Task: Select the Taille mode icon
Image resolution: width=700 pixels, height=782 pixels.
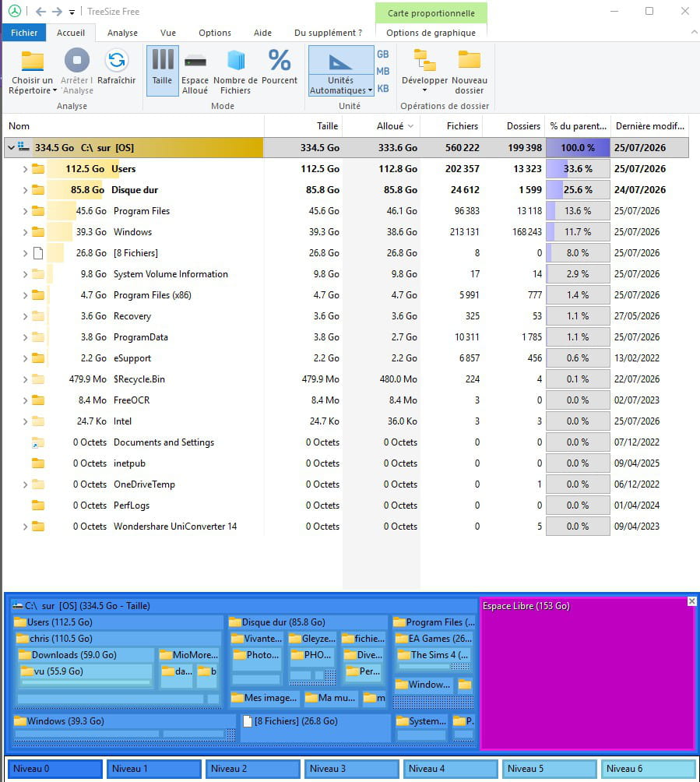Action: pyautogui.click(x=163, y=59)
